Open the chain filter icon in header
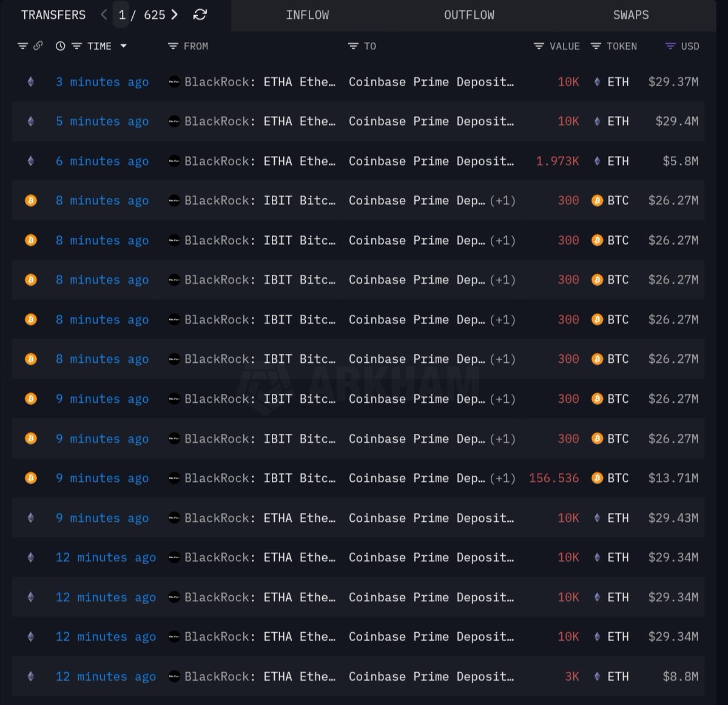Image resolution: width=728 pixels, height=705 pixels. tap(23, 46)
